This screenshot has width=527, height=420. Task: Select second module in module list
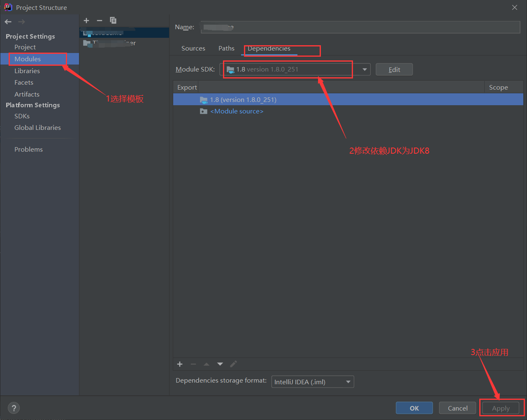tap(124, 43)
